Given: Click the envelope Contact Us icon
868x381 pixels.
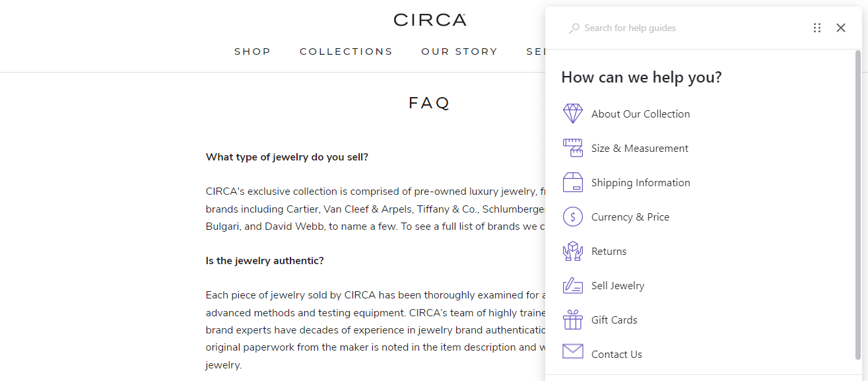Looking at the screenshot, I should [572, 352].
